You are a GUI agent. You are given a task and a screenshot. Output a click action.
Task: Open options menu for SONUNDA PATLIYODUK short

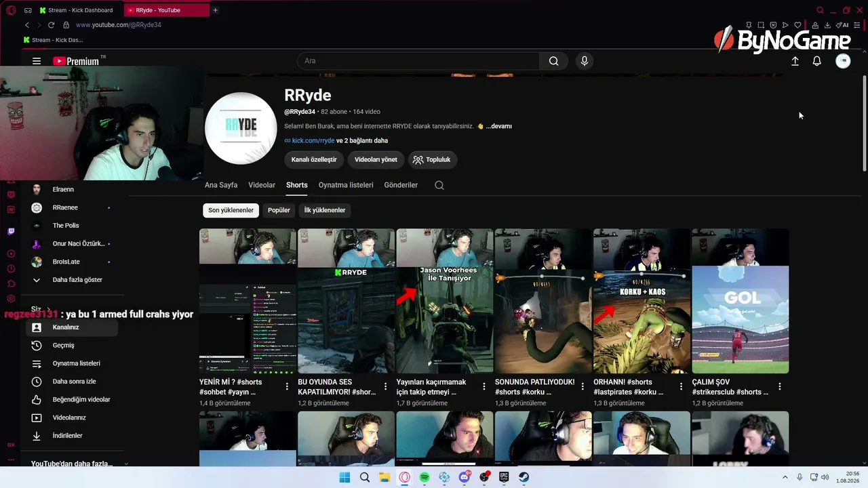[x=583, y=386]
